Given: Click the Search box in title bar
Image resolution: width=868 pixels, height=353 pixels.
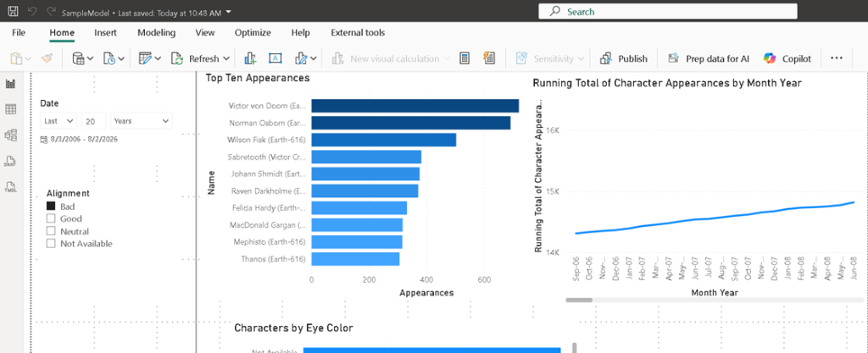Looking at the screenshot, I should tap(668, 12).
